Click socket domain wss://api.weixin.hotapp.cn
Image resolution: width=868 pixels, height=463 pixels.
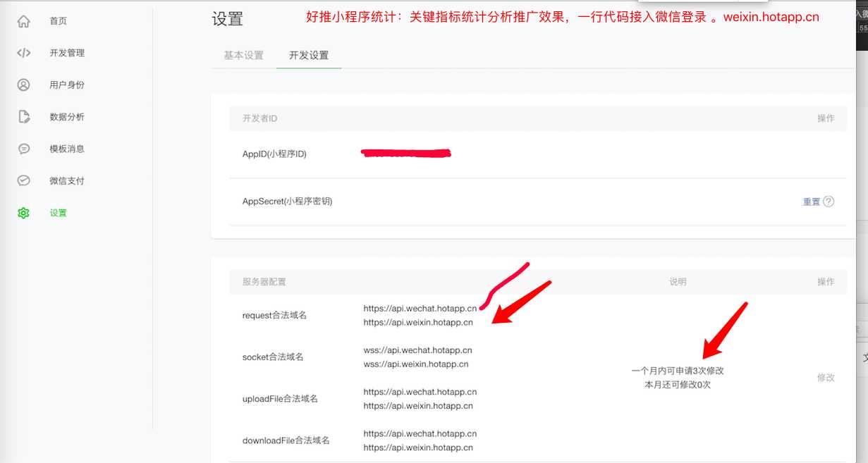click(x=416, y=364)
